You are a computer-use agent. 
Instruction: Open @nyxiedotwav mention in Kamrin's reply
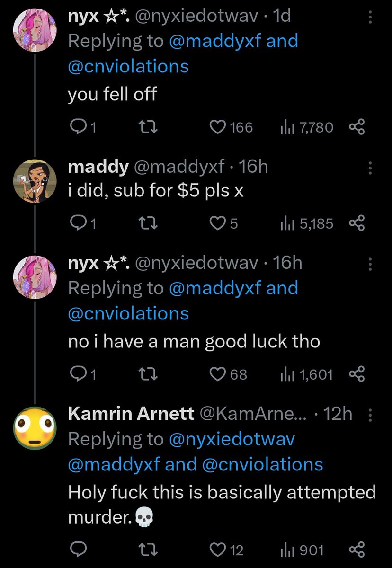(232, 439)
